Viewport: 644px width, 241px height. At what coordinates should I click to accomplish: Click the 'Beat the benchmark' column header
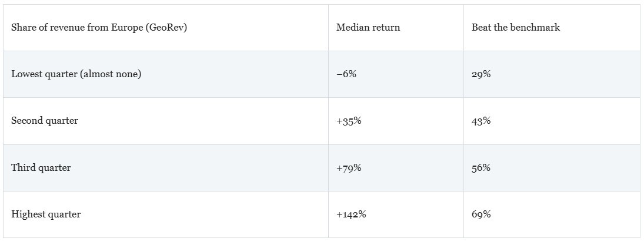[x=516, y=28]
